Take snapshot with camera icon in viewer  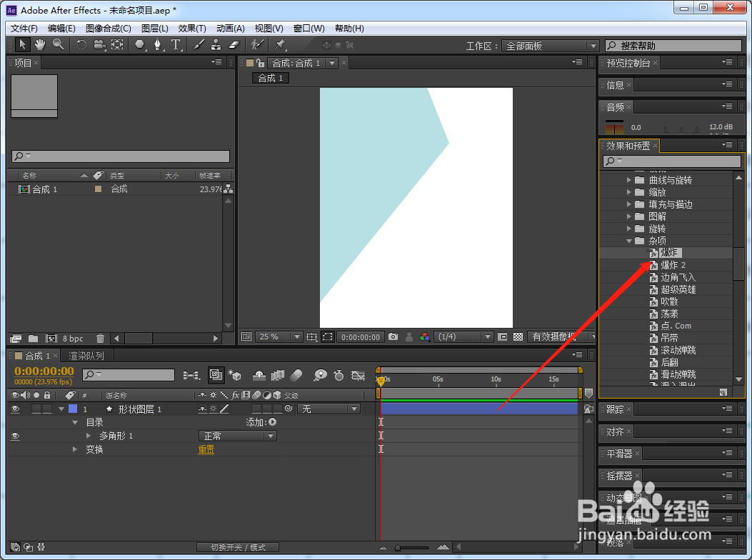pyautogui.click(x=393, y=337)
